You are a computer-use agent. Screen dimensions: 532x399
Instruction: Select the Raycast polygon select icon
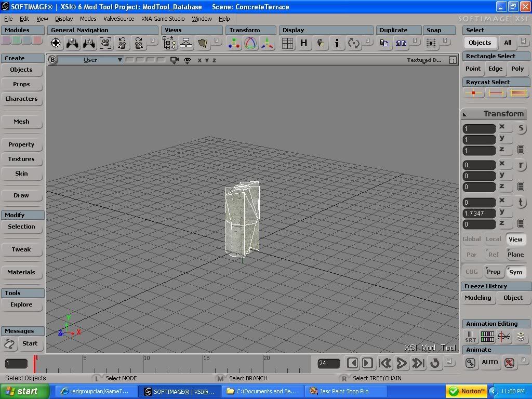point(518,93)
